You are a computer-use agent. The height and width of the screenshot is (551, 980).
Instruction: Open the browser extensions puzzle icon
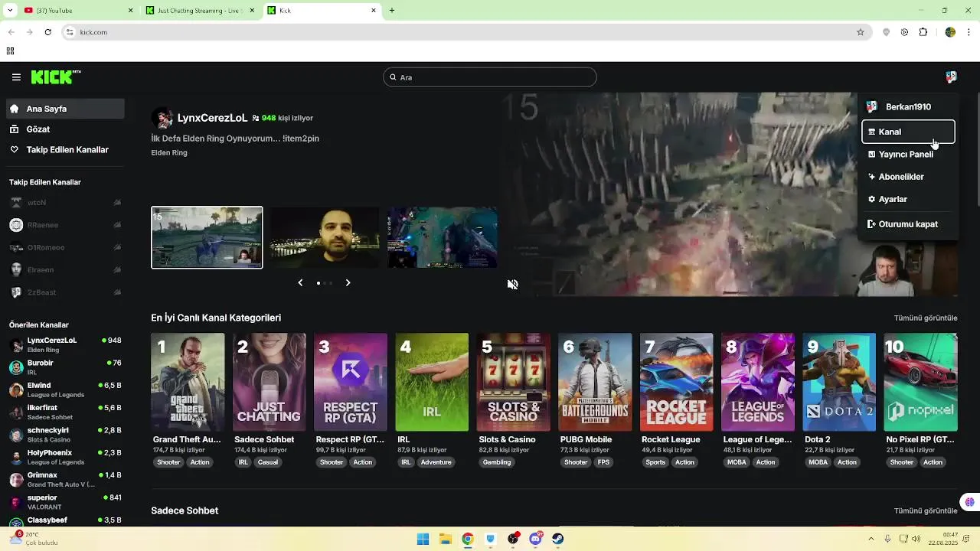(923, 32)
